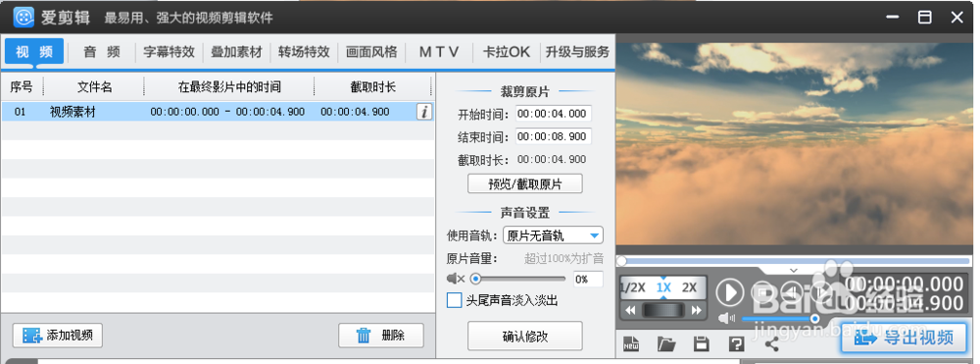Click the 截取时长 column header

pos(373,87)
